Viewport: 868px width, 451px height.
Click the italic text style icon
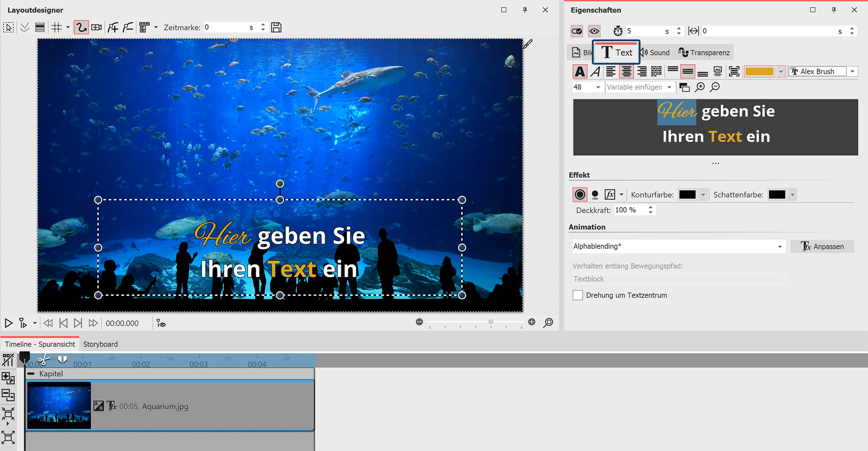pos(596,71)
